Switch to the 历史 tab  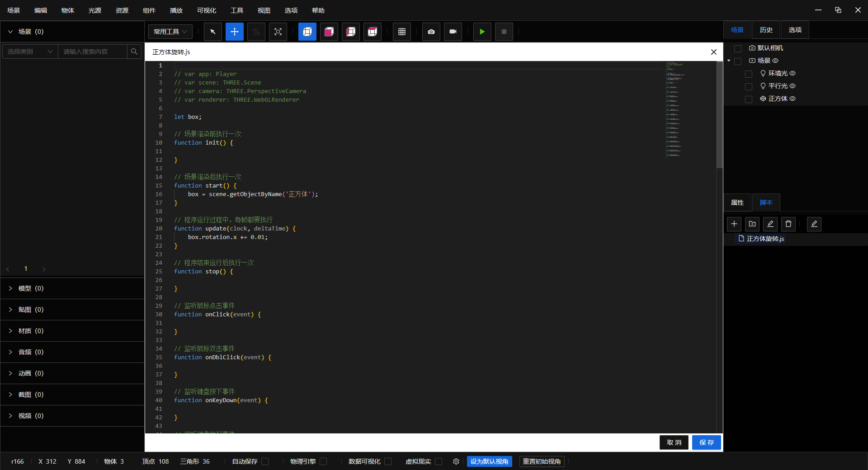(766, 30)
